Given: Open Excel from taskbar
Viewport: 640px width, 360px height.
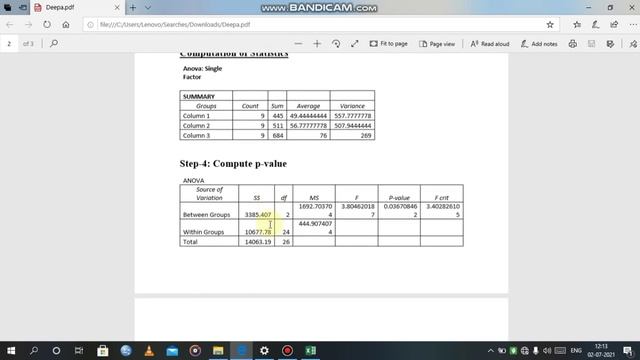Looking at the screenshot, I should [x=311, y=351].
